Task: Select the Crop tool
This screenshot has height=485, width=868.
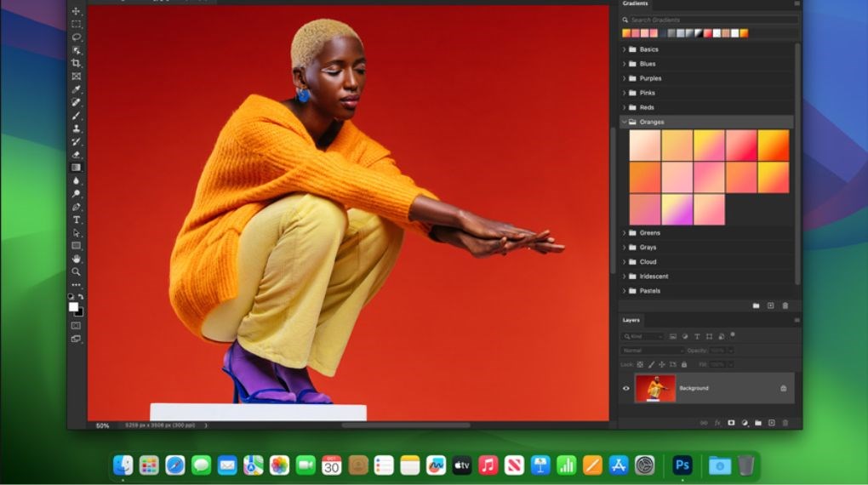Action: pos(77,63)
